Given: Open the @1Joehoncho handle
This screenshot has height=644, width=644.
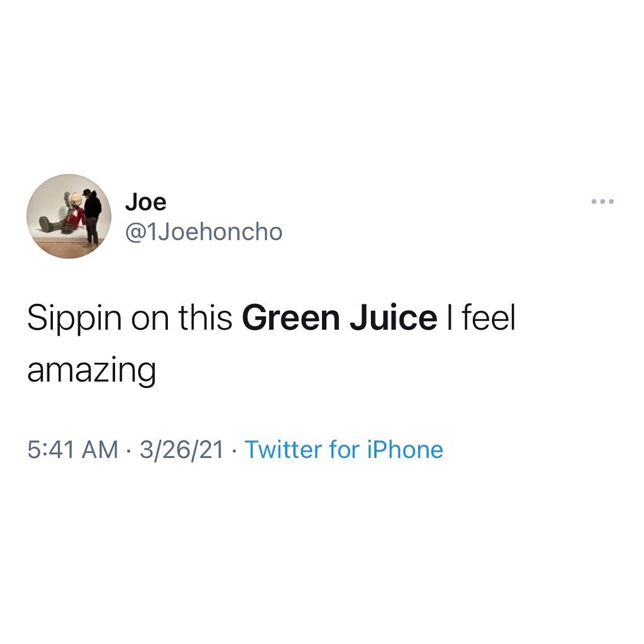Looking at the screenshot, I should [204, 232].
